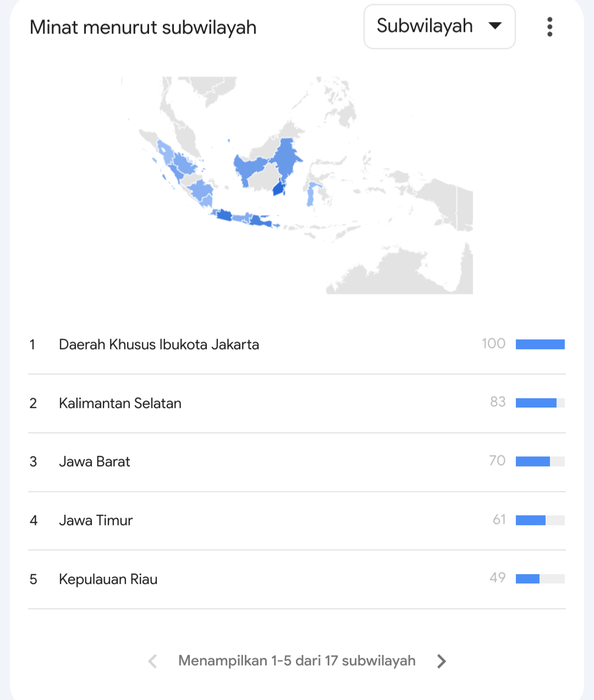Open Kalimantan Selatan entry
Image resolution: width=594 pixels, height=700 pixels.
coord(297,404)
